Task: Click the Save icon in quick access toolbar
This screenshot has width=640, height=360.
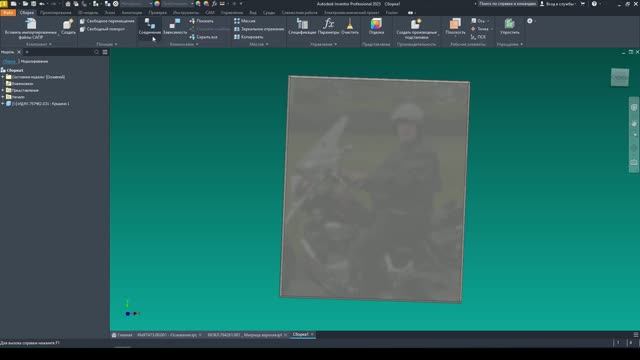Action: click(x=33, y=4)
